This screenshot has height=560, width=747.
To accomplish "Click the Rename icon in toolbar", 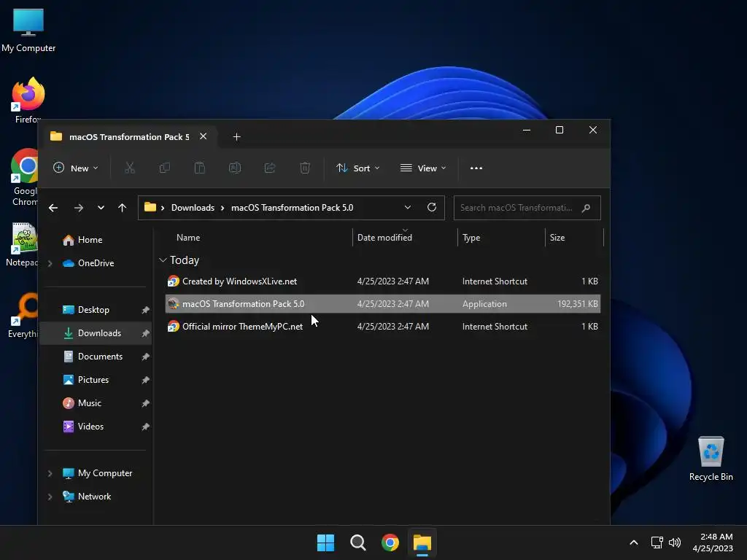I will [235, 168].
